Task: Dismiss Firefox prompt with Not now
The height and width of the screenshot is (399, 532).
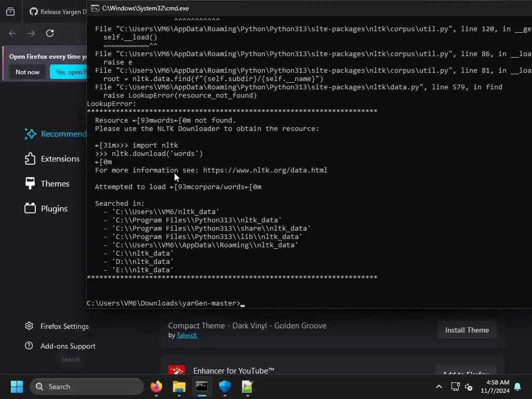Action: (x=28, y=72)
